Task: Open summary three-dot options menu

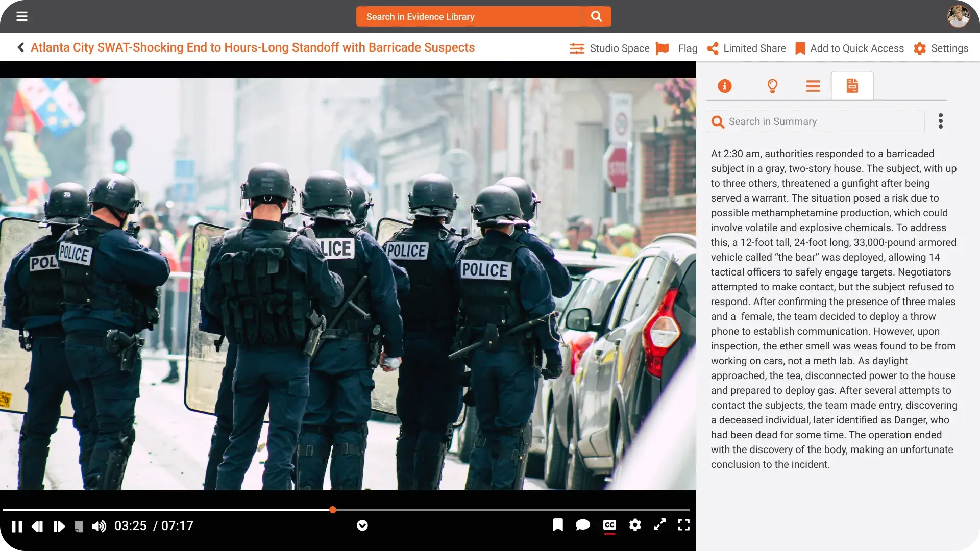Action: click(940, 121)
